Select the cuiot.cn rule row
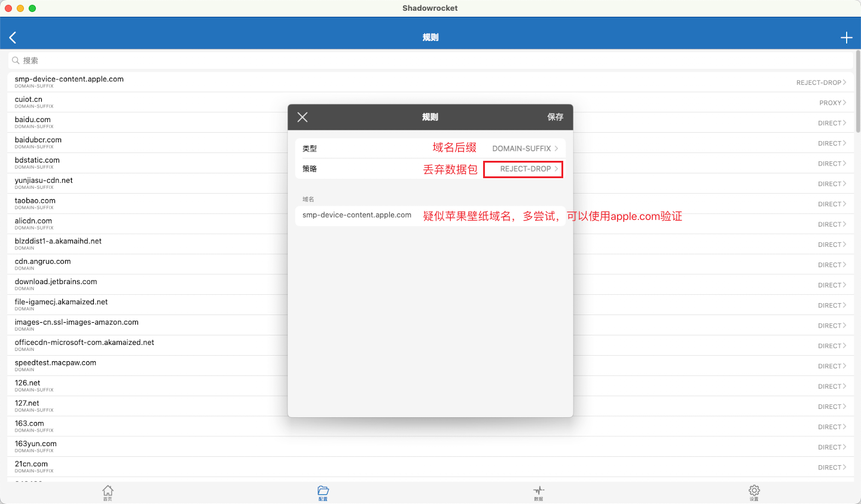 (430, 102)
